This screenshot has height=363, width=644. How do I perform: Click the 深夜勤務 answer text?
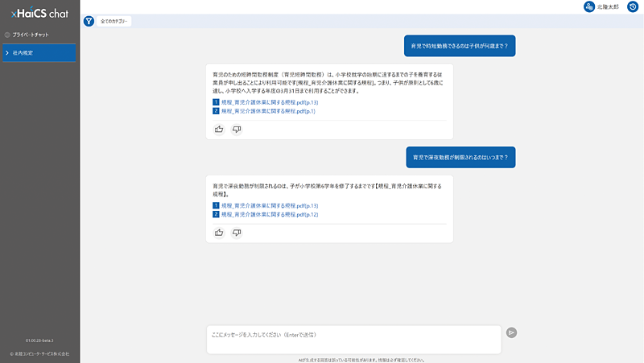328,190
